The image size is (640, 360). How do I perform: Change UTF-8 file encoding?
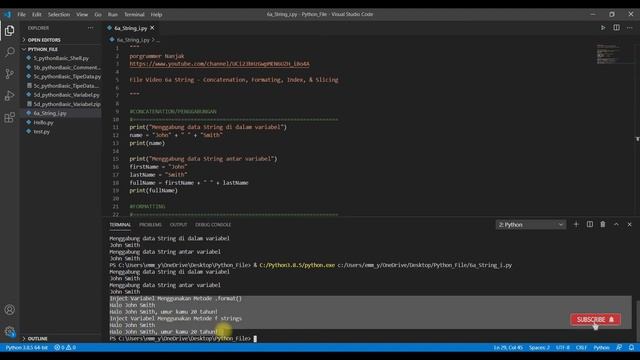[x=562, y=348]
